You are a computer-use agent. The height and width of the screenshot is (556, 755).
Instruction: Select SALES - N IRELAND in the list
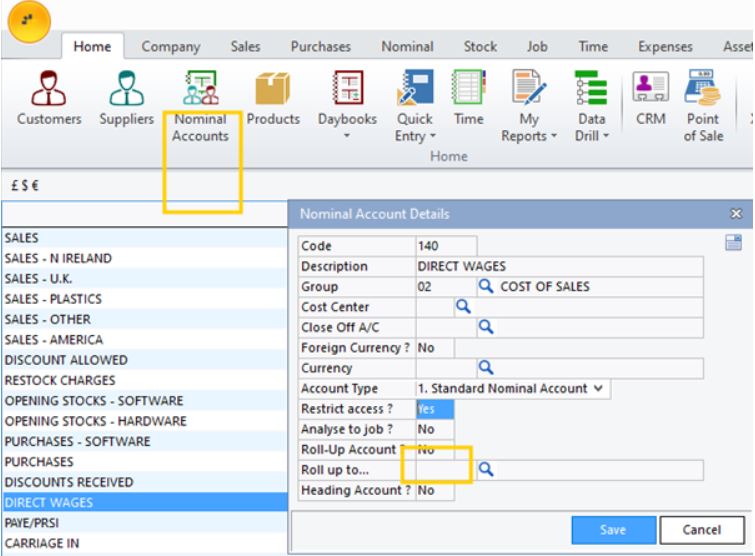pyautogui.click(x=144, y=259)
